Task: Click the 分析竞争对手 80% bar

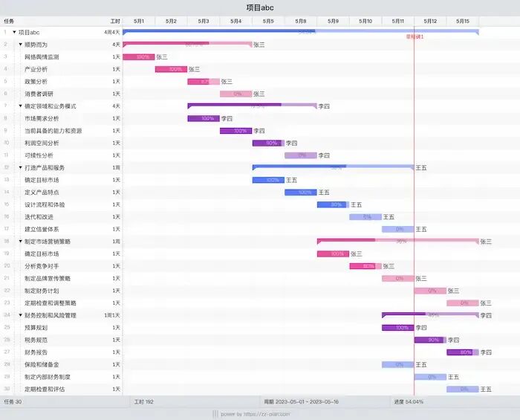Action: (365, 266)
